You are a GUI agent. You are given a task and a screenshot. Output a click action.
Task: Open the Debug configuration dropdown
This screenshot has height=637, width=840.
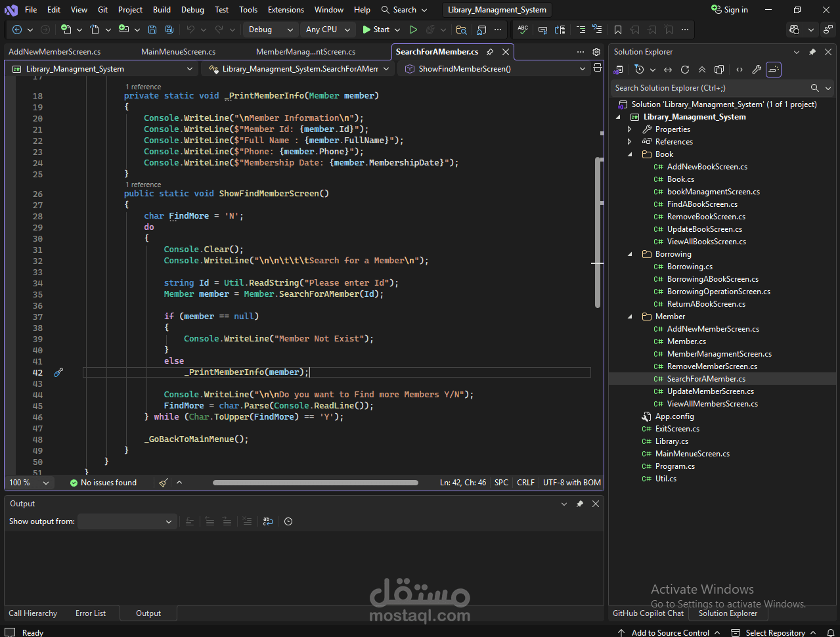[271, 30]
